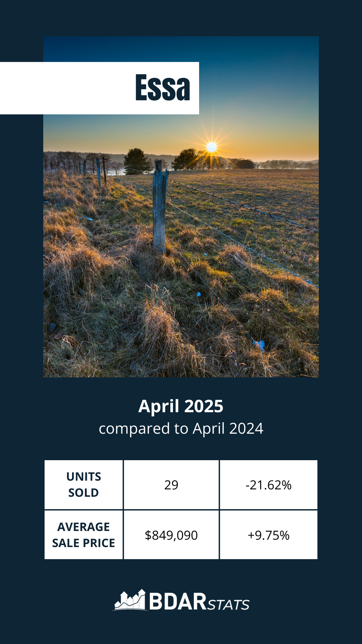Click the sun in the photo
362x644 pixels.
point(212,147)
